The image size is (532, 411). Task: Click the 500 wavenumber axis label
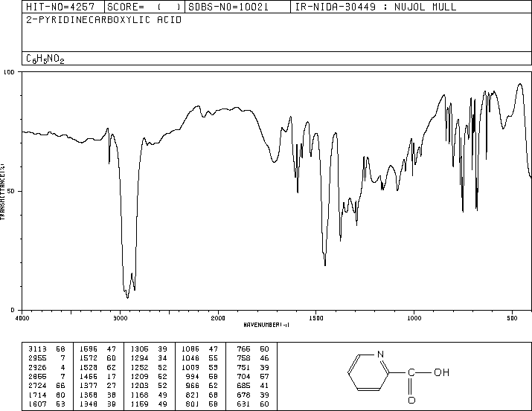tap(512, 318)
